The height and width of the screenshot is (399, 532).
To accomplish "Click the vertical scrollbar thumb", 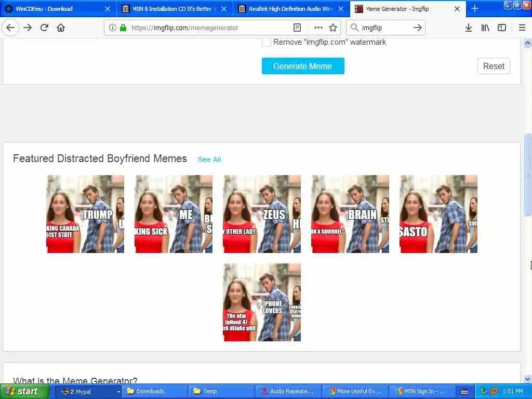I will click(x=527, y=175).
